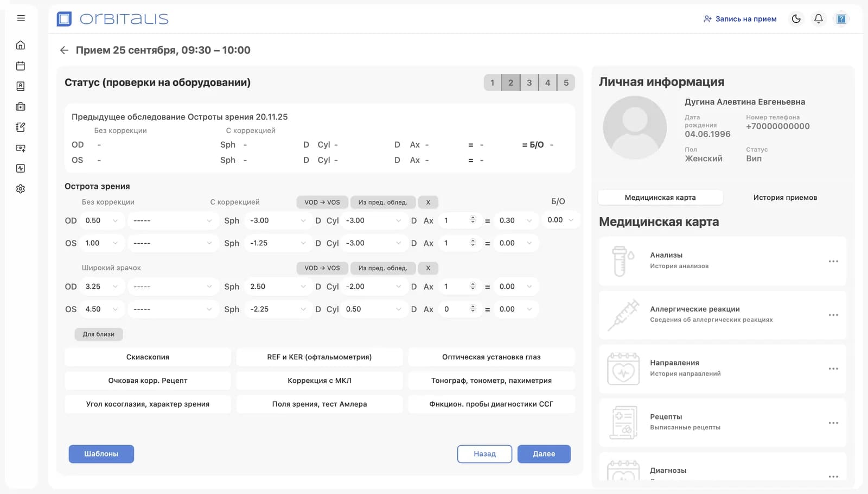Image resolution: width=868 pixels, height=494 pixels.
Task: Click the Запись на прием link
Action: (x=740, y=19)
